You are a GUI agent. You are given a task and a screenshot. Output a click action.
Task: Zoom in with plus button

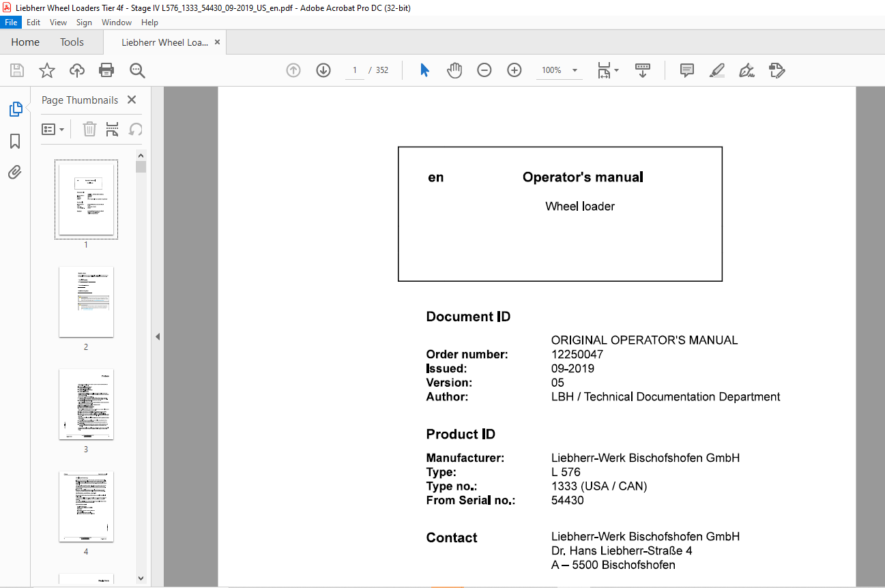(514, 70)
